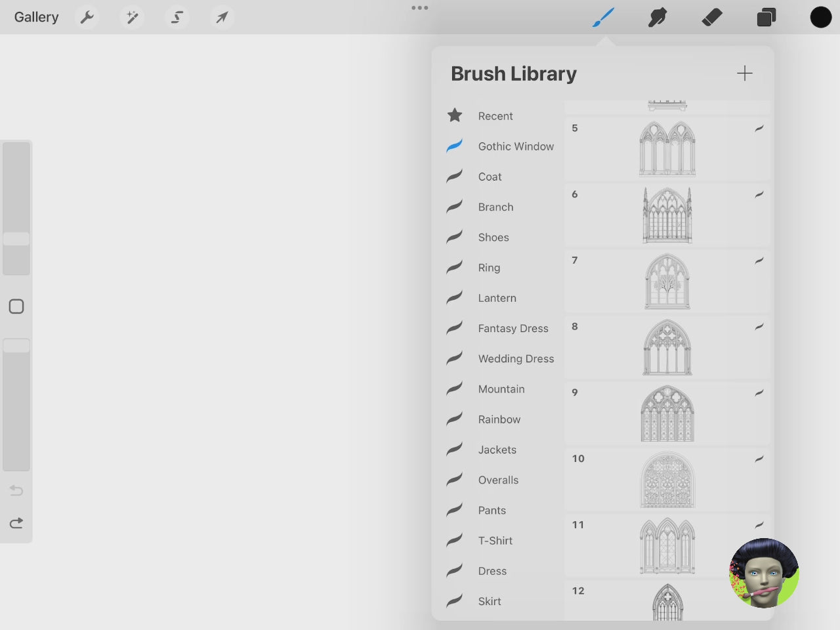Screen dimensions: 840x630
Task: Select the Transform arrow tool
Action: tap(221, 17)
